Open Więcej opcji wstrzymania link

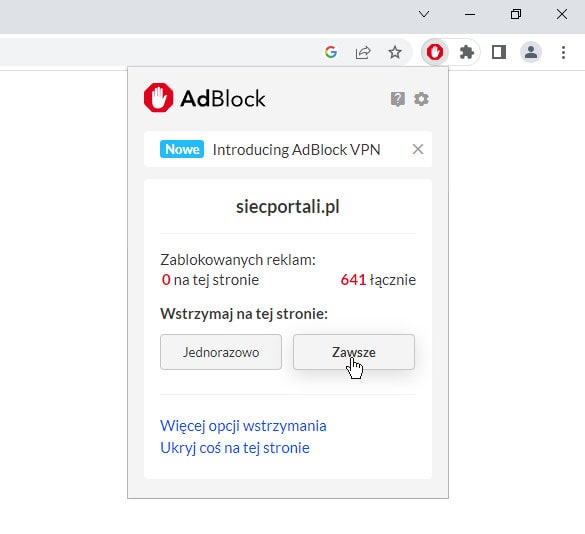[243, 426]
